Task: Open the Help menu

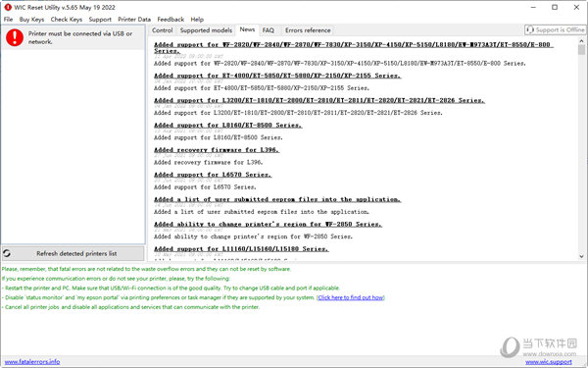Action: (x=197, y=20)
